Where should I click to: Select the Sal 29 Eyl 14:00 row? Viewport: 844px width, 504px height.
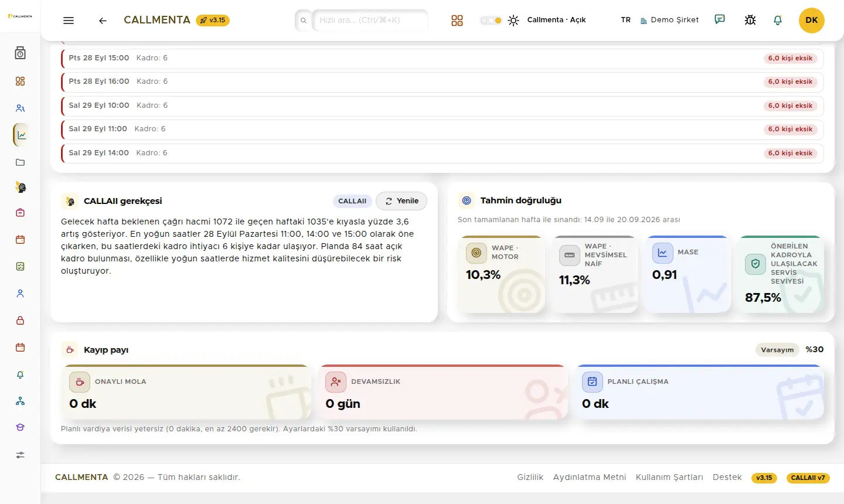pos(443,153)
